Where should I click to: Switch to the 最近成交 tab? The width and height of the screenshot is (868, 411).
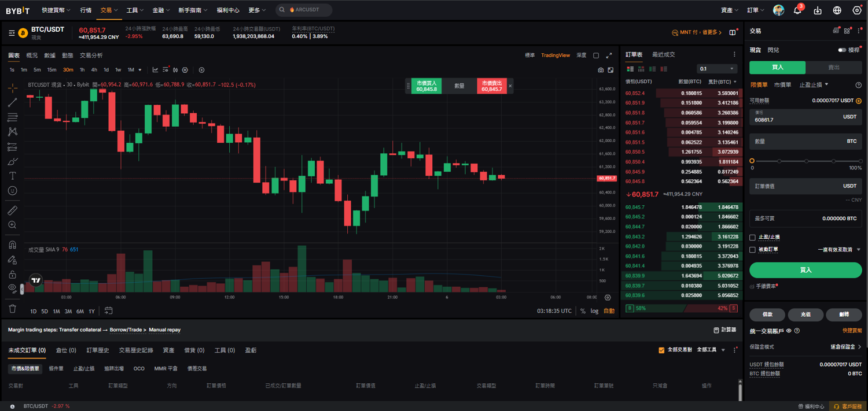click(663, 55)
